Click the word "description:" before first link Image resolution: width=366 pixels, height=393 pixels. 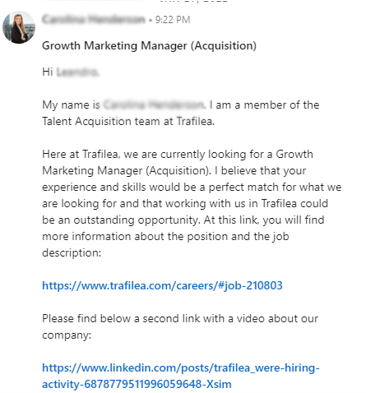[x=71, y=253]
